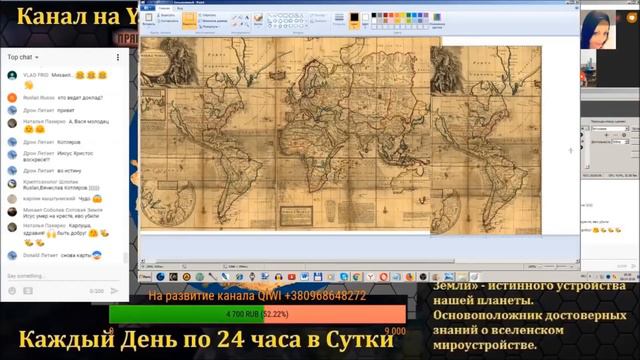Open the shape Outline dropdown
This screenshot has width=640, height=360.
318,15
